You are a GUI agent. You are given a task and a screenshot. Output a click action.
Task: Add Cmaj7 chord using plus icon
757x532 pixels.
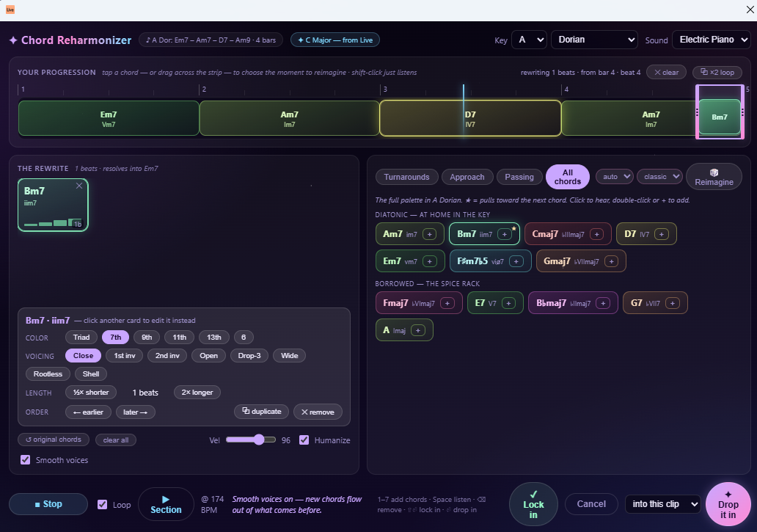[596, 234]
